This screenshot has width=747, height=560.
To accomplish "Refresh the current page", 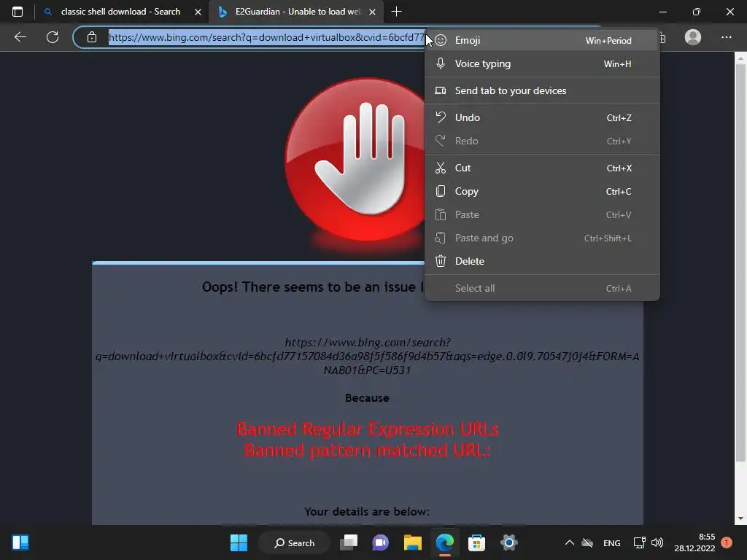I will pyautogui.click(x=53, y=37).
